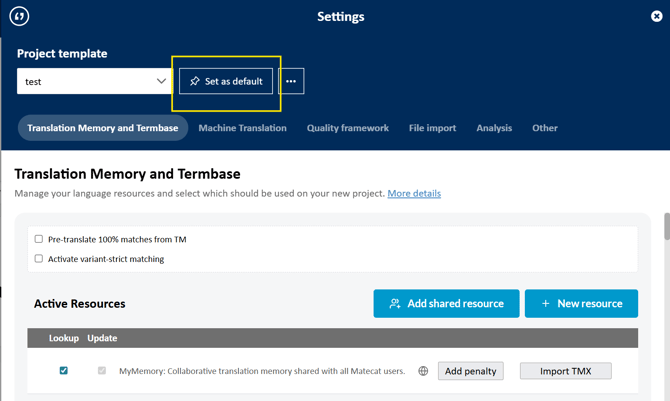Click the Matecat logo icon
The height and width of the screenshot is (401, 670).
[19, 16]
